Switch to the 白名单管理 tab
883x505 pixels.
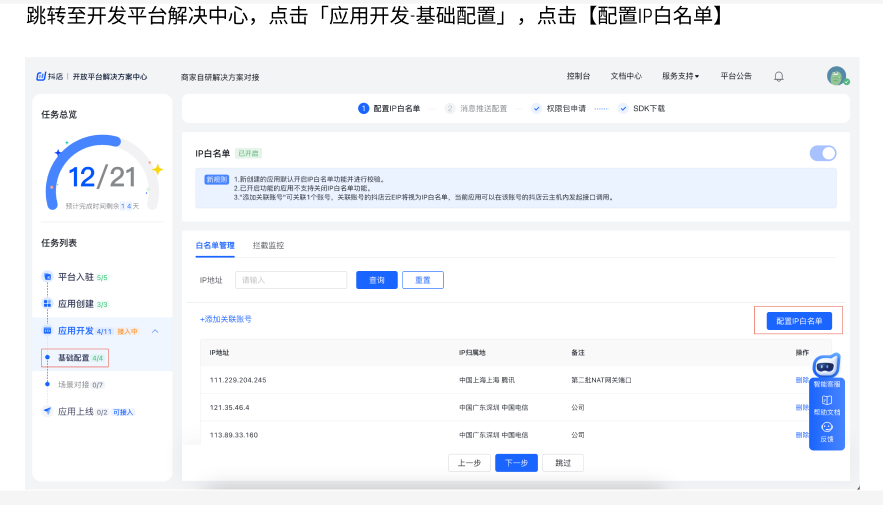point(215,245)
